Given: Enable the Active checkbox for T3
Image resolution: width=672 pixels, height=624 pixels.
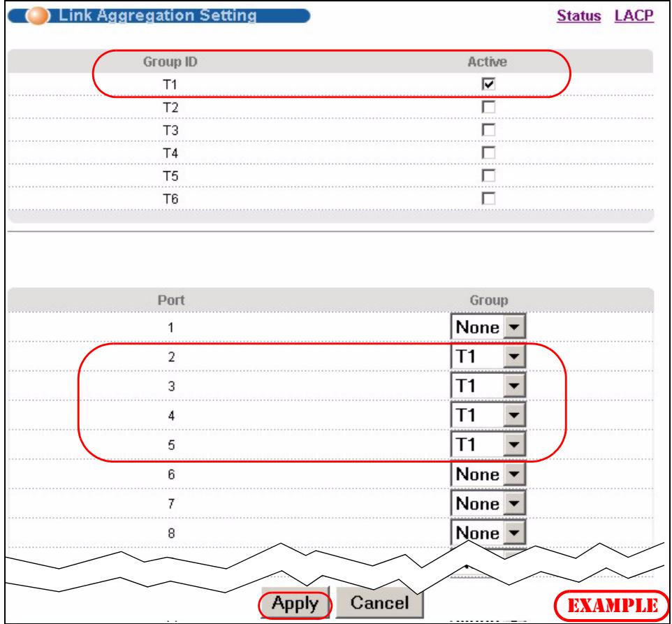Looking at the screenshot, I should [488, 130].
